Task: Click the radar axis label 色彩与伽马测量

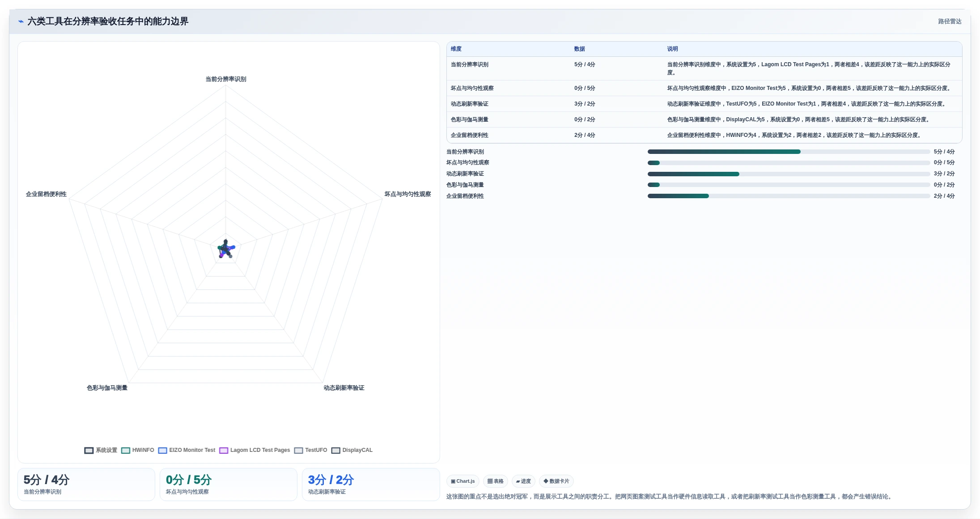Action: (107, 388)
